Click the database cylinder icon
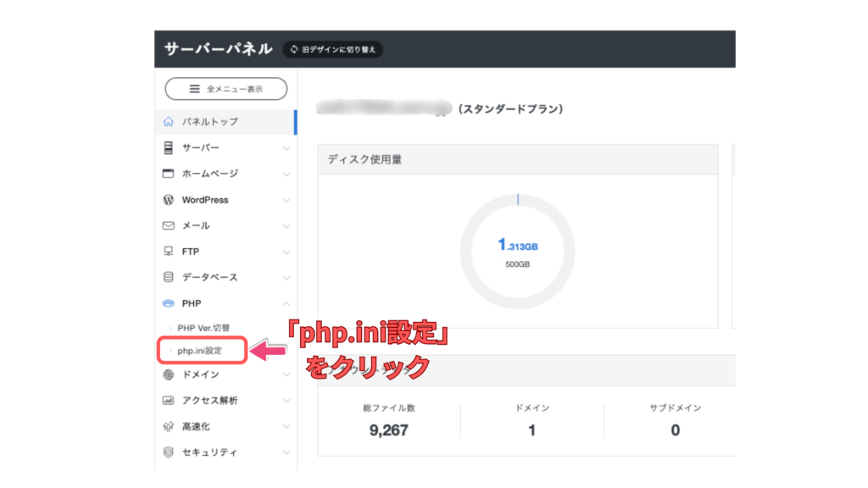The height and width of the screenshot is (488, 868). click(168, 278)
